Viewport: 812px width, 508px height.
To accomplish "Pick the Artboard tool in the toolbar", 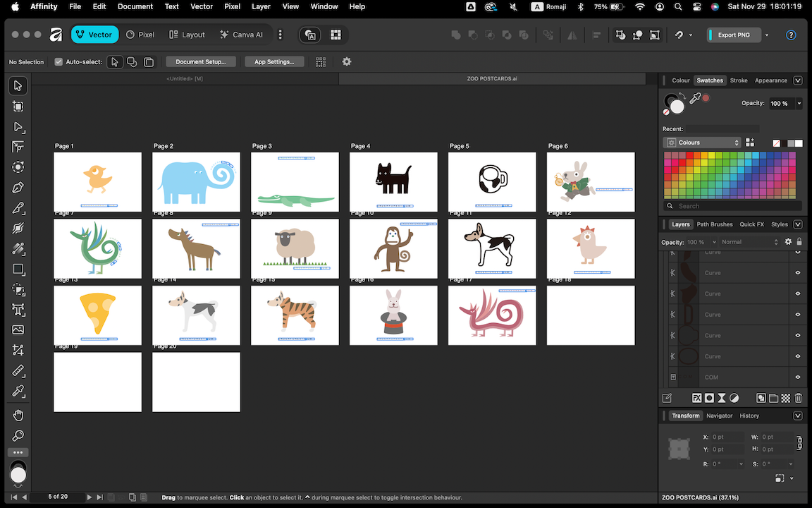I will point(18,107).
